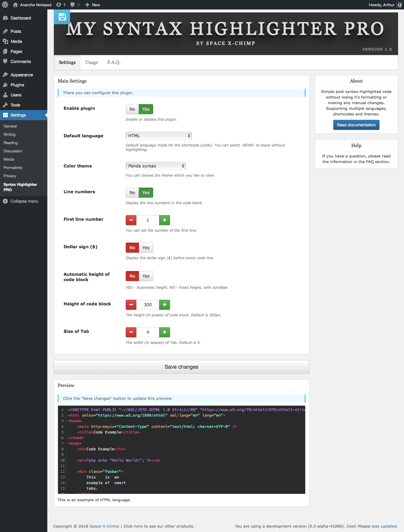Decrease first line number with minus button
This screenshot has width=404, height=532.
coord(131,220)
